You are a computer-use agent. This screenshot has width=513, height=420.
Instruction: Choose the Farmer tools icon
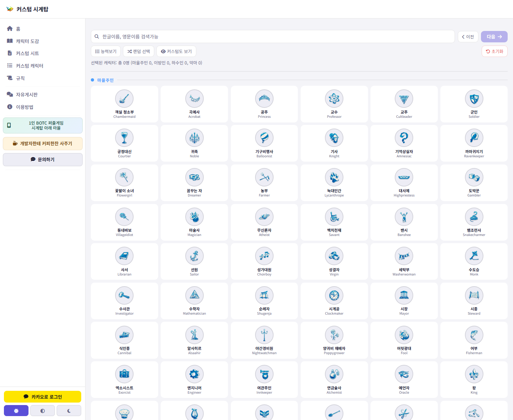pyautogui.click(x=264, y=177)
